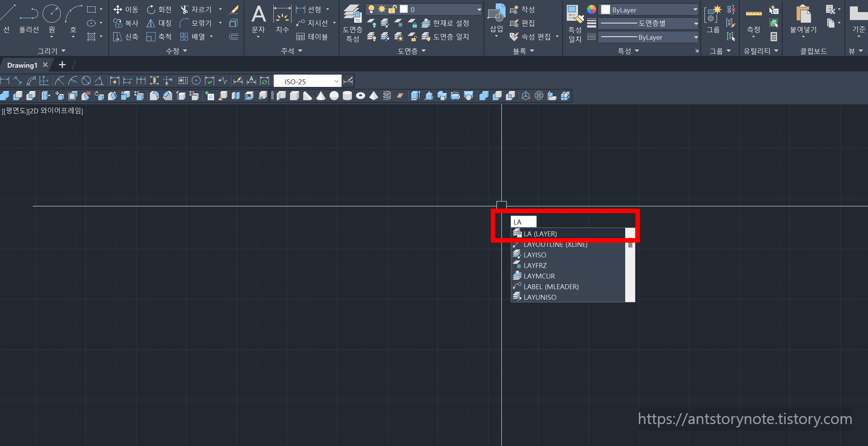Viewport: 868px width, 446px height.
Task: Expand the 그리기 panel arrow
Action: click(x=63, y=51)
